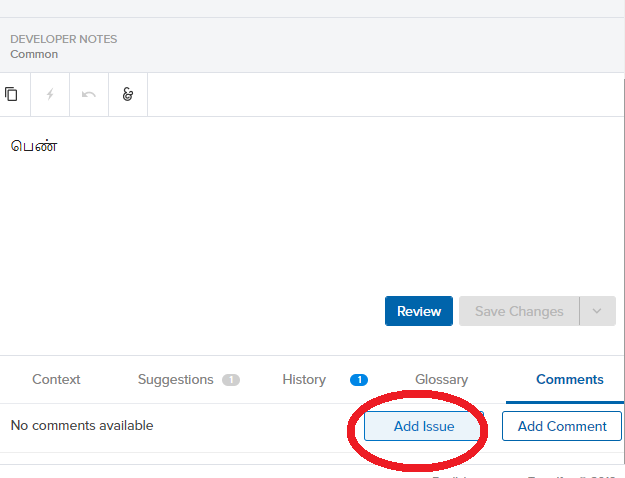Switch to the Context tab
This screenshot has height=478, width=625.
click(56, 380)
